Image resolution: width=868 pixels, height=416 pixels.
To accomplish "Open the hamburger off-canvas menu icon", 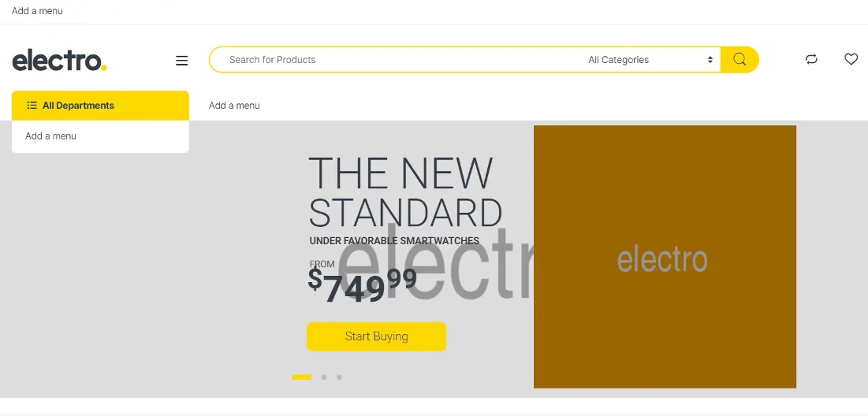I will click(x=182, y=61).
